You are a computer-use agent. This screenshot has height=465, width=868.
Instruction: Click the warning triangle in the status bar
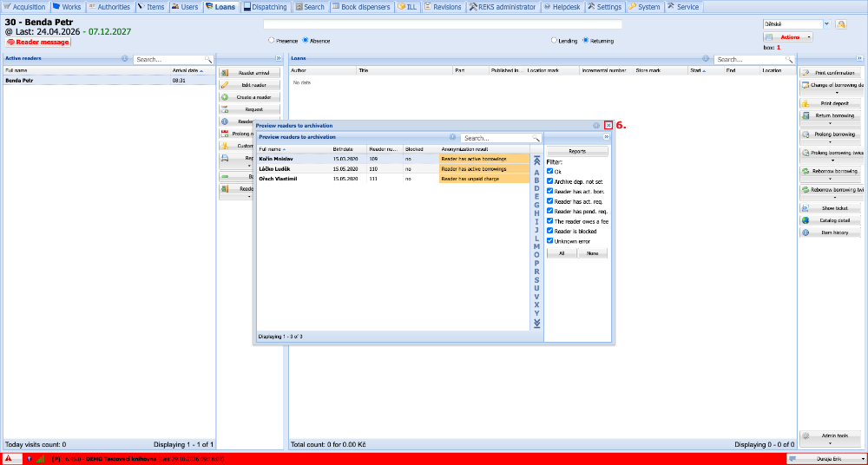pyautogui.click(x=10, y=459)
